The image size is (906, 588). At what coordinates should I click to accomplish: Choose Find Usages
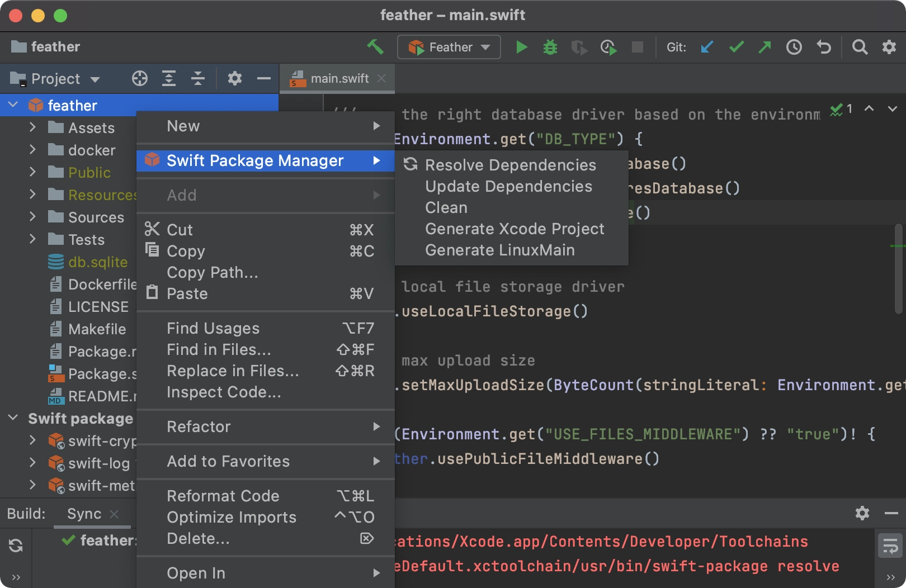click(266, 328)
